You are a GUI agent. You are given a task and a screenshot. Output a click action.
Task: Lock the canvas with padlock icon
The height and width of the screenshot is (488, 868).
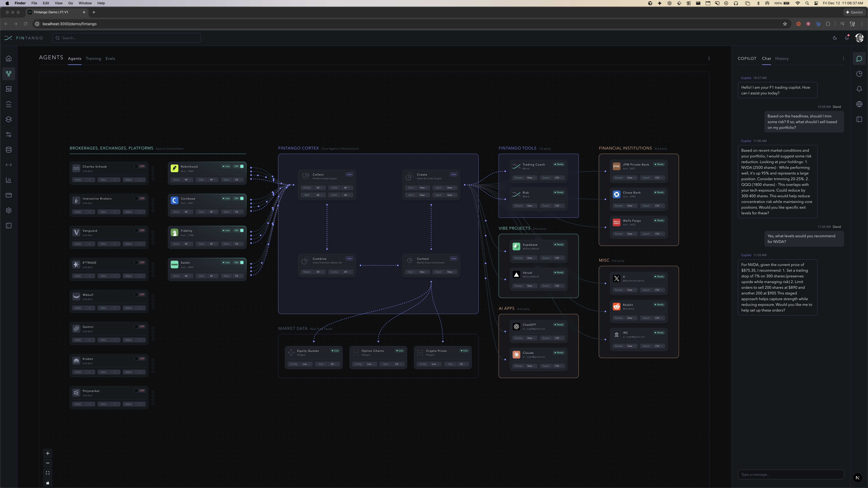click(47, 483)
